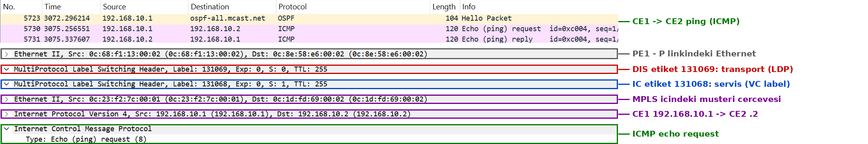Sort by the Length column header
This screenshot has width=868, height=144.
[x=444, y=7]
